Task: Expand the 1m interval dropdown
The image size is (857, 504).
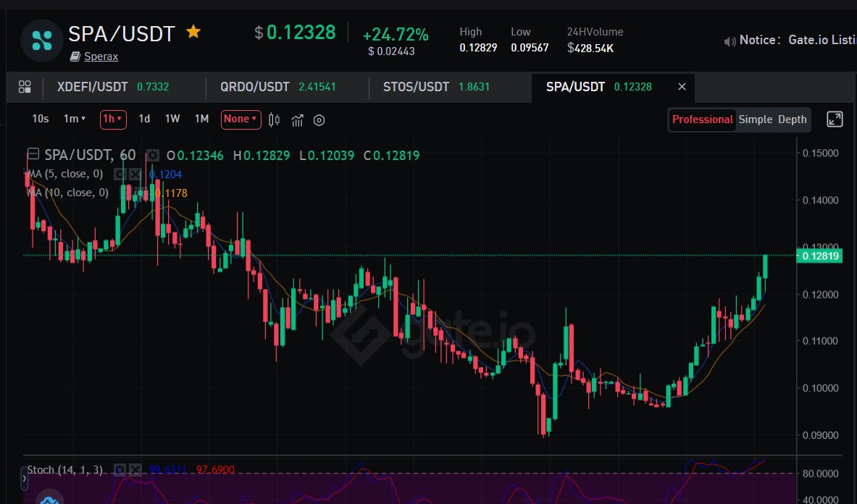Action: (x=75, y=119)
